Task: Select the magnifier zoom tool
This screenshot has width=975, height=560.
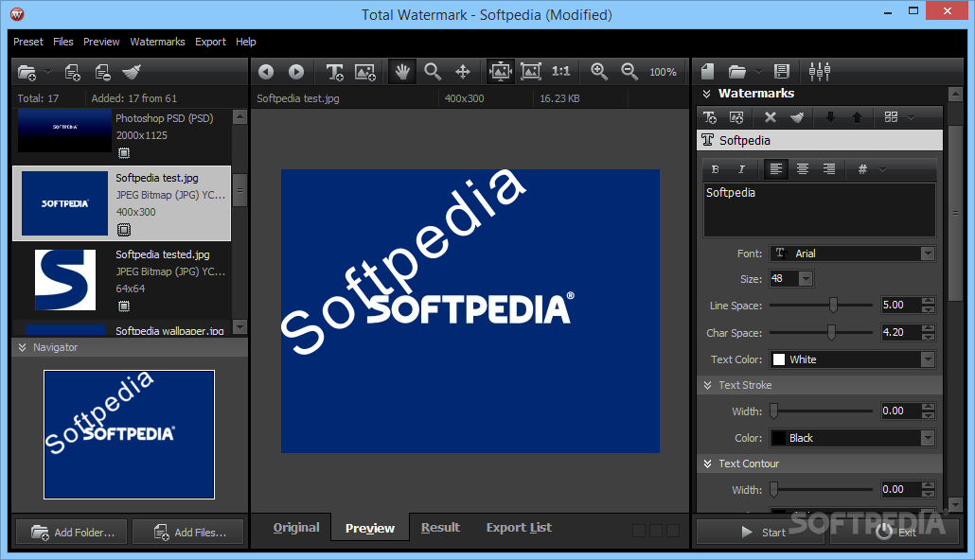Action: pyautogui.click(x=433, y=72)
